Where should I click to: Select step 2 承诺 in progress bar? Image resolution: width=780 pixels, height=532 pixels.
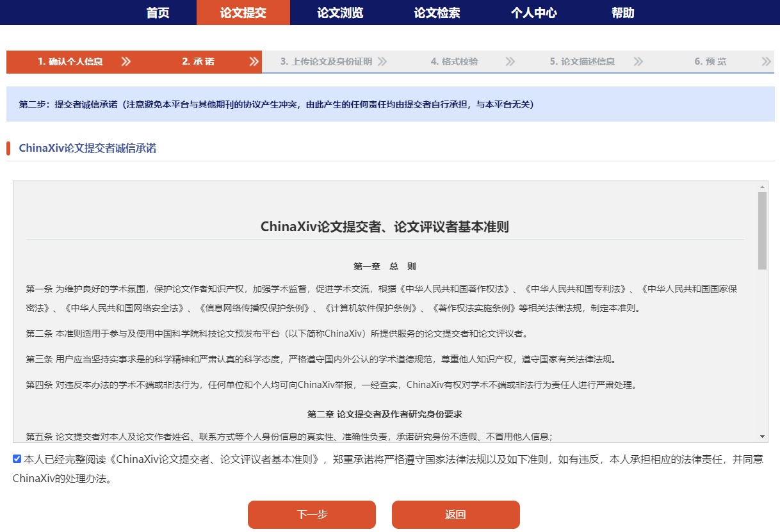198,62
